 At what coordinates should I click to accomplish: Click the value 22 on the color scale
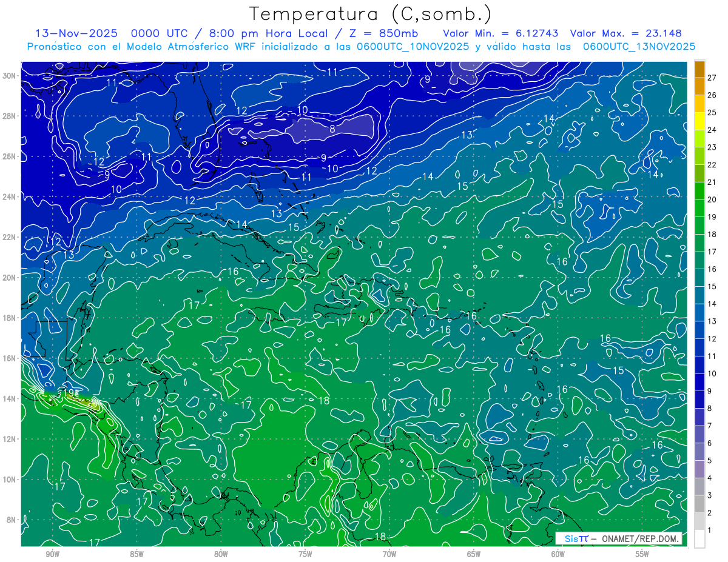712,165
